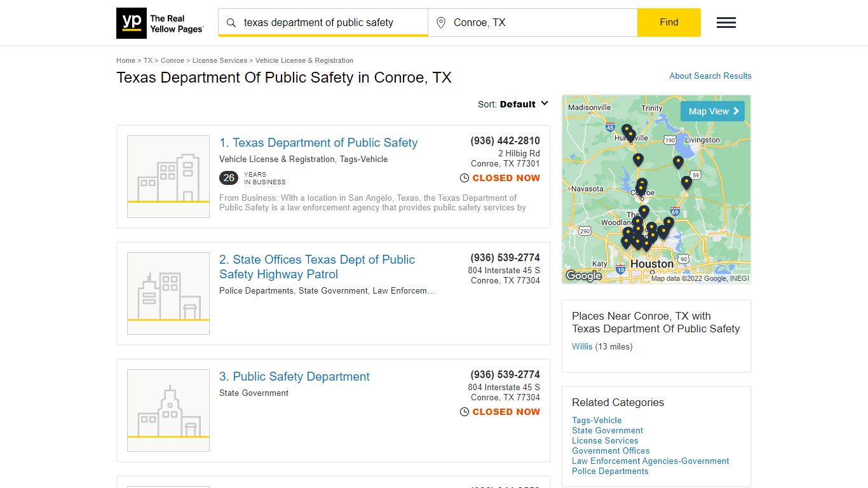This screenshot has width=868, height=488.
Task: Click the map pin near Livingston
Action: click(x=678, y=162)
